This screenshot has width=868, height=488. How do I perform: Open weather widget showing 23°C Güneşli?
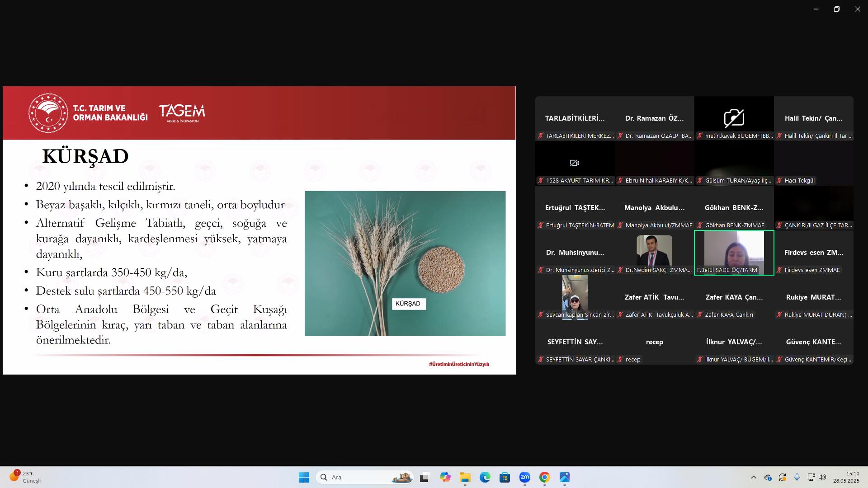coord(25,477)
